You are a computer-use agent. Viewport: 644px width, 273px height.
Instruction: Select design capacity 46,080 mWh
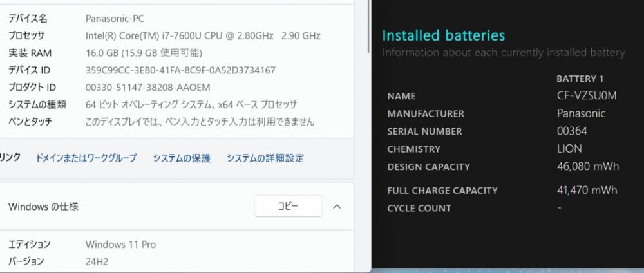coord(588,166)
